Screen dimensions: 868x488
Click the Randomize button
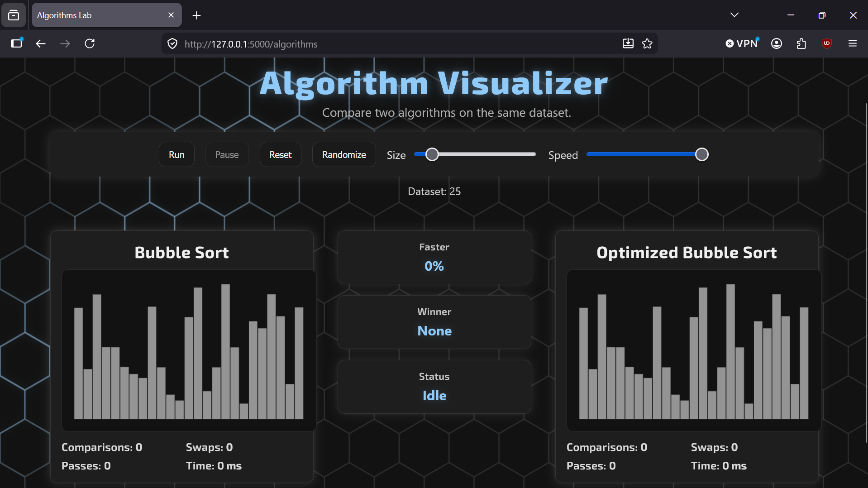point(344,155)
